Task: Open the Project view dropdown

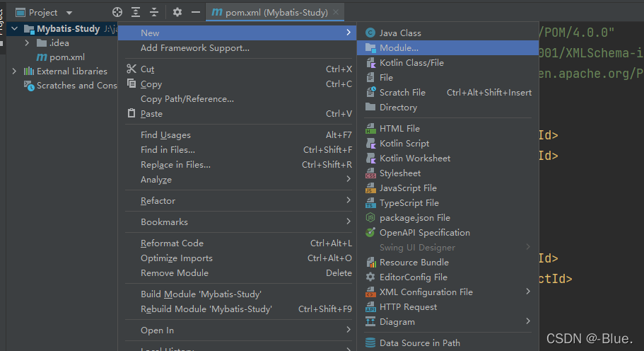Action: point(69,13)
